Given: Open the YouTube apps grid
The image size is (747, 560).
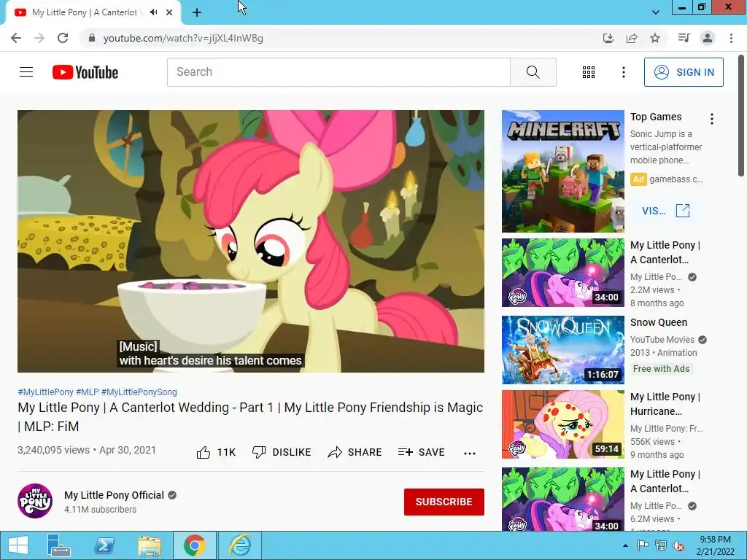Looking at the screenshot, I should coord(589,72).
